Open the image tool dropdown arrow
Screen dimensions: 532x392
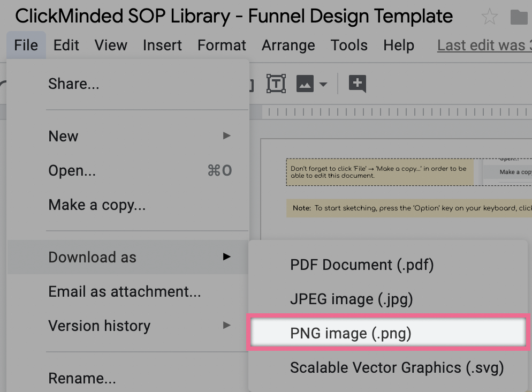click(x=323, y=84)
